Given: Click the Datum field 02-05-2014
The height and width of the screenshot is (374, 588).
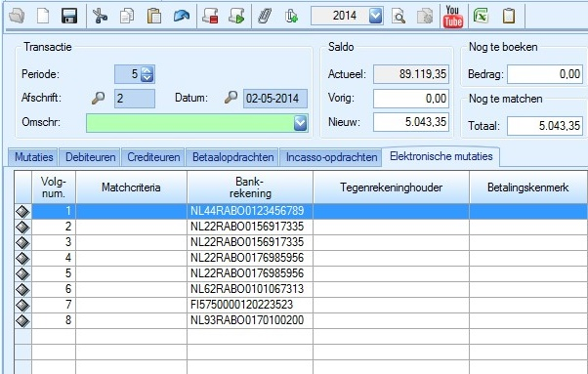Looking at the screenshot, I should click(x=275, y=99).
